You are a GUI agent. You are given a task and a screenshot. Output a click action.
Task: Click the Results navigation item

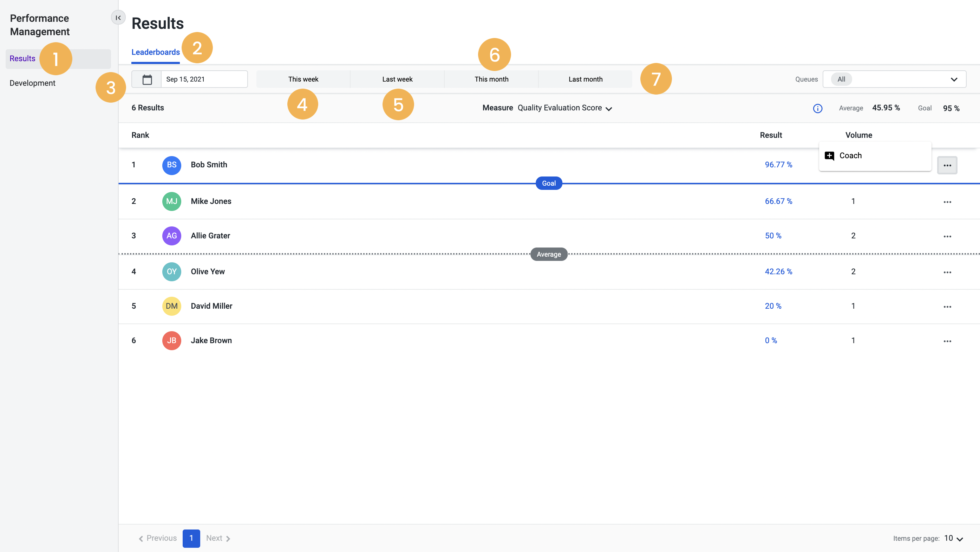coord(22,59)
